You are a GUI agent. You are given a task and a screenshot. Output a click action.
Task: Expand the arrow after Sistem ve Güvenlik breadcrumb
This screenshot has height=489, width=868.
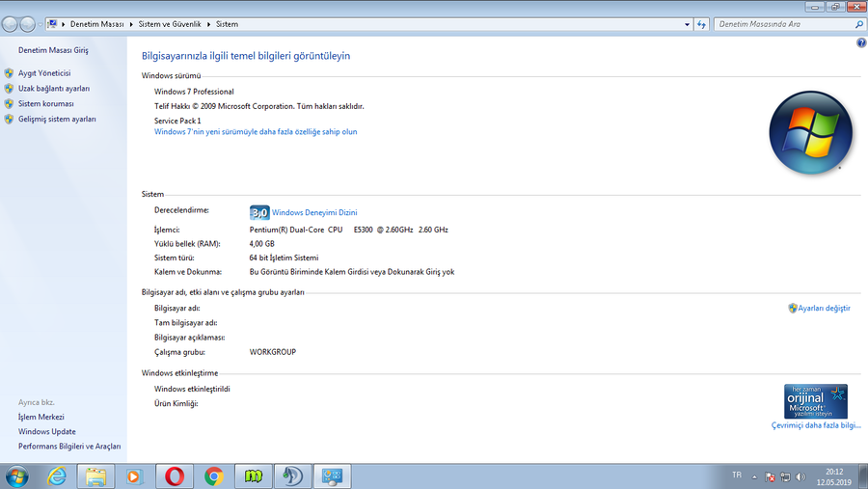(208, 24)
